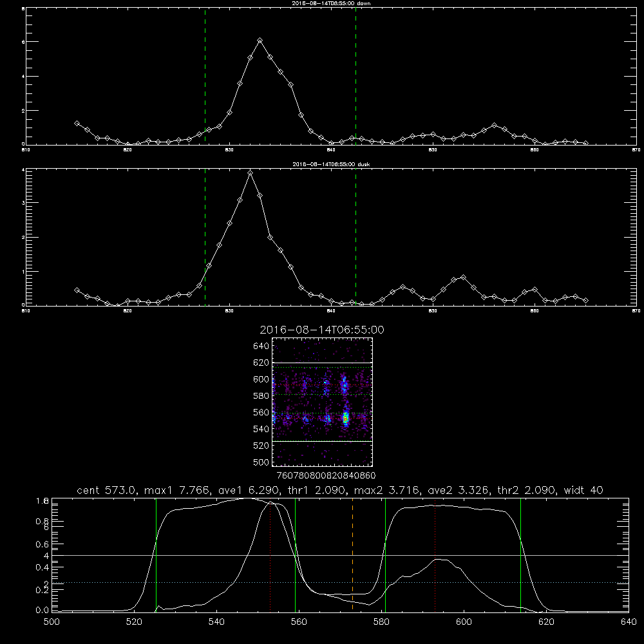644x644 pixels.
Task: Click the dusk plot title text
Action: tap(331, 164)
